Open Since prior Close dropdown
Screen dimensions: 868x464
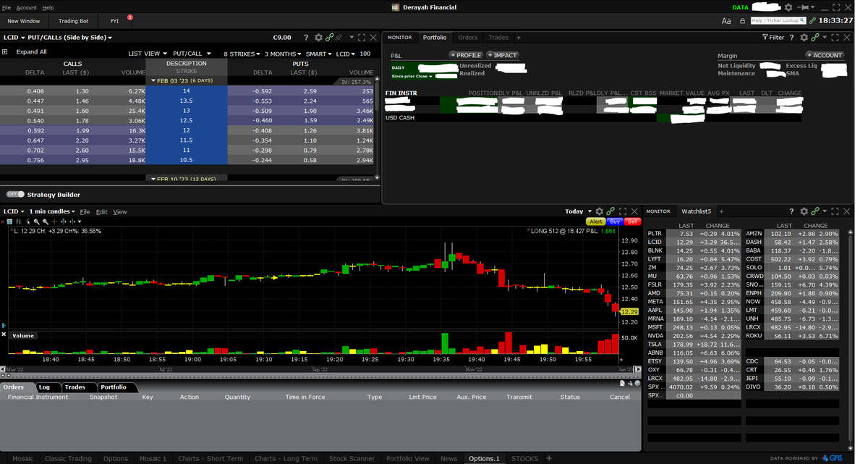pyautogui.click(x=412, y=76)
